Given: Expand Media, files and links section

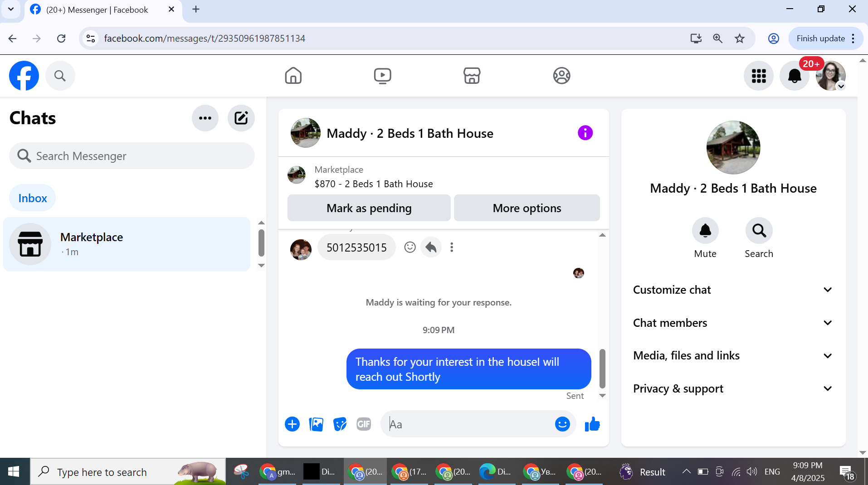Looking at the screenshot, I should (733, 356).
